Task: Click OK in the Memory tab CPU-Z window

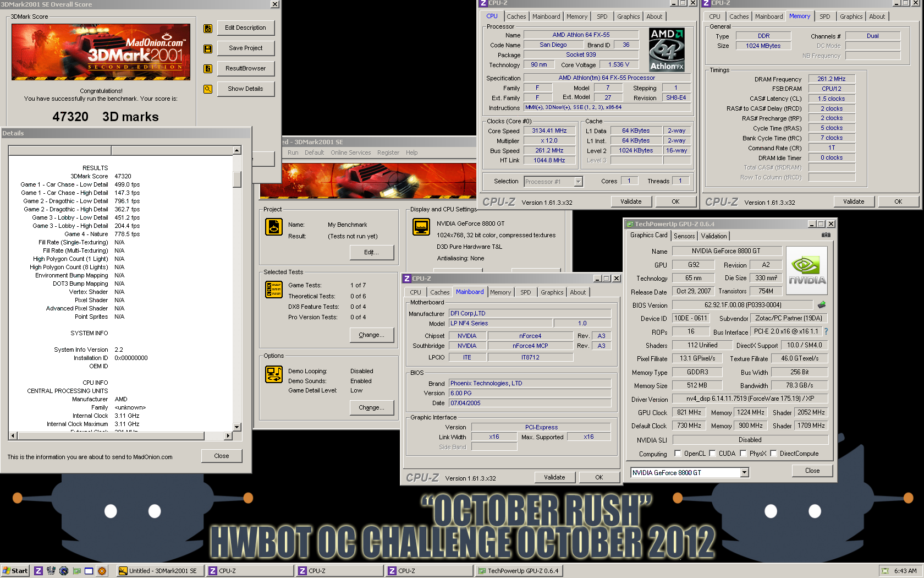Action: [x=898, y=201]
